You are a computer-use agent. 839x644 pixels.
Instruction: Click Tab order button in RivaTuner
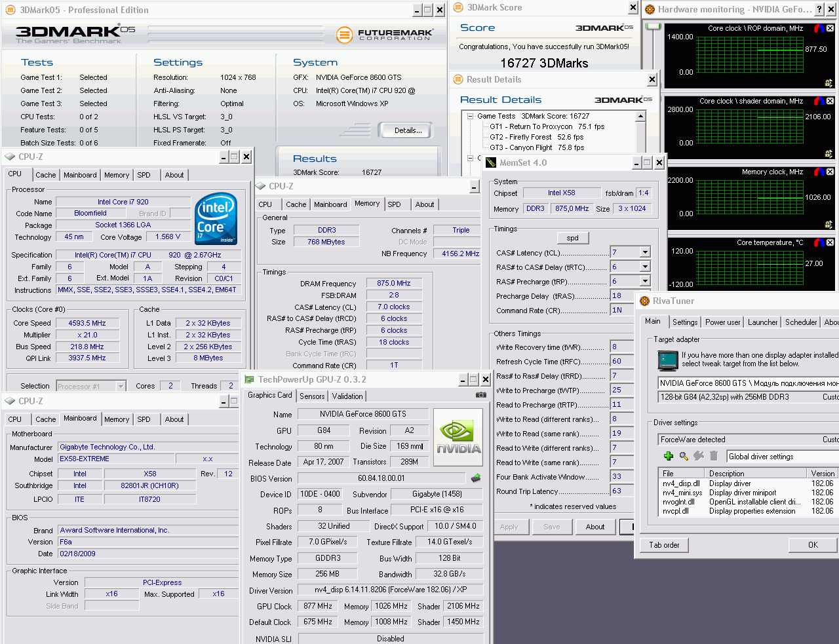(x=664, y=545)
